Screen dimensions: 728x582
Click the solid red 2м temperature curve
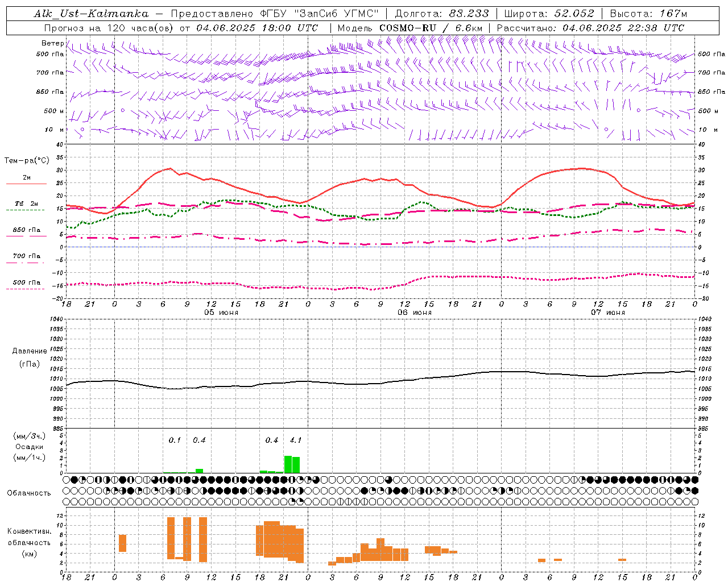tap(380, 181)
